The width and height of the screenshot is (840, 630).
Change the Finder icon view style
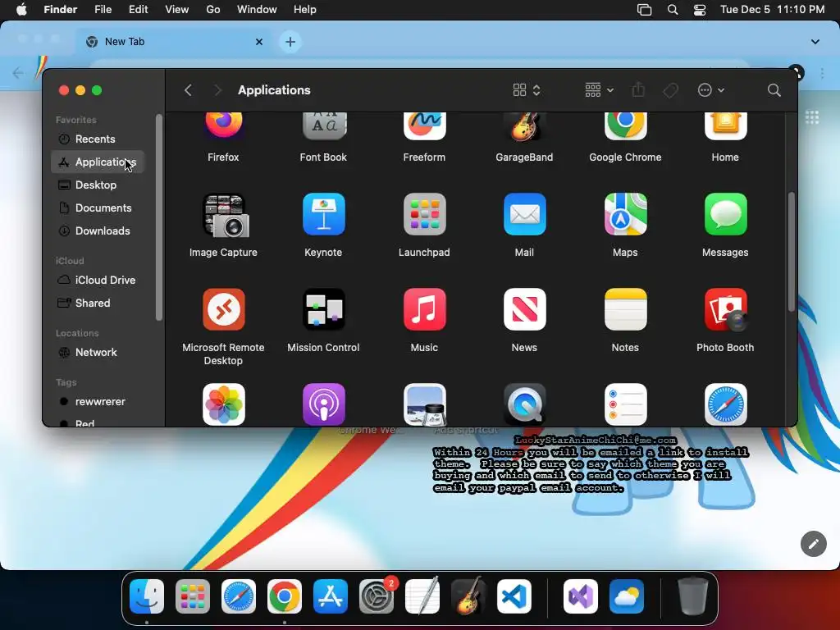coord(527,90)
